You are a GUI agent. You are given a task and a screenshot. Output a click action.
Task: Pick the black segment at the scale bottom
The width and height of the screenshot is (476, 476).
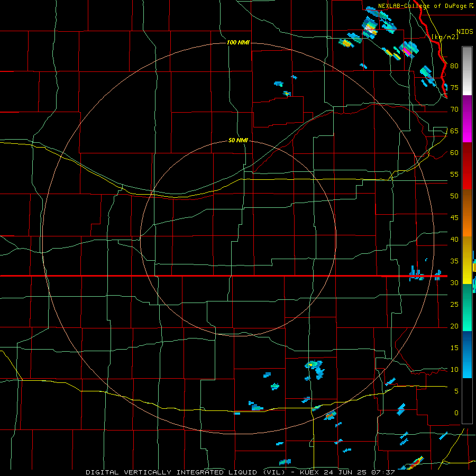467,401
